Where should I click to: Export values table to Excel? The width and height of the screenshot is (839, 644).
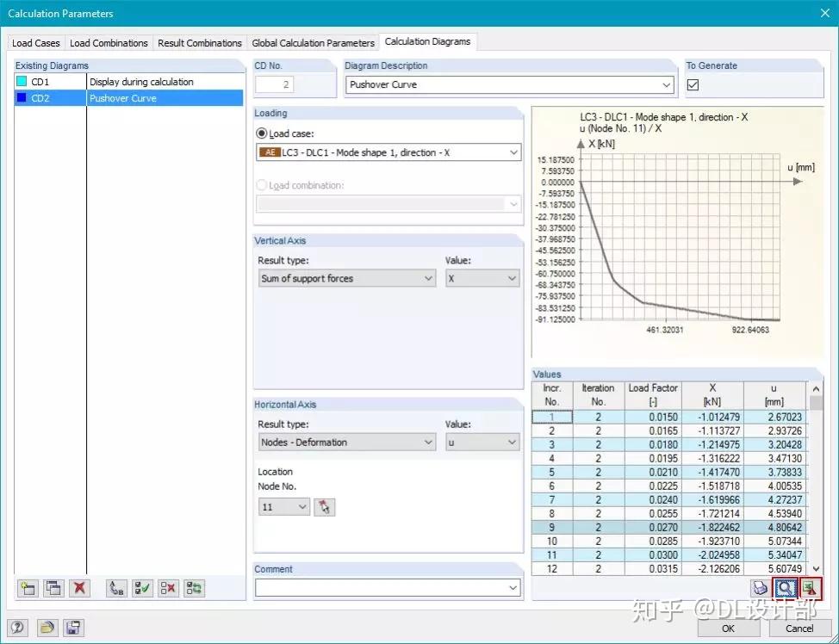(x=811, y=588)
